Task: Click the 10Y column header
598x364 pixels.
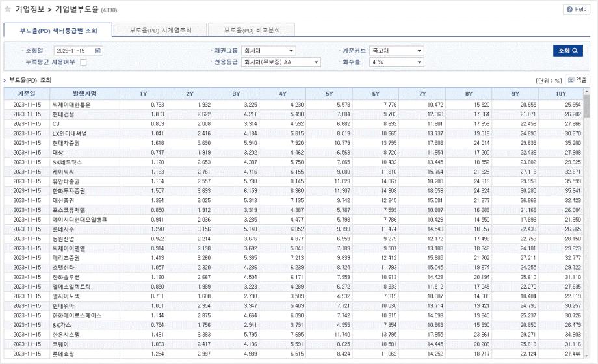Action: 561,94
